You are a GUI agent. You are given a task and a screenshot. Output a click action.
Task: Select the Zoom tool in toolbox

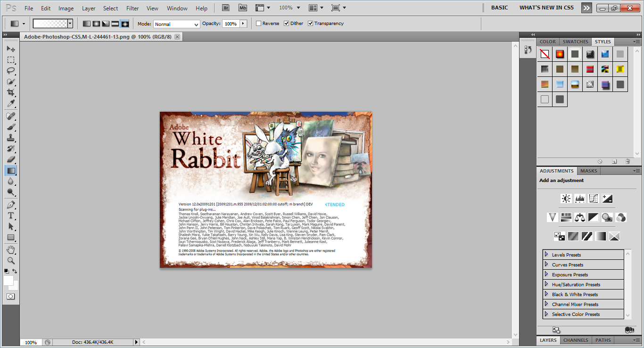(10, 260)
